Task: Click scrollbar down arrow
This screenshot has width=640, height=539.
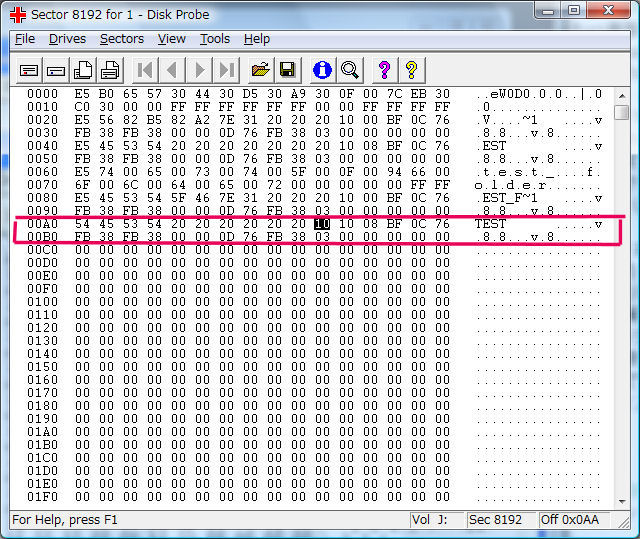Action: pyautogui.click(x=622, y=501)
